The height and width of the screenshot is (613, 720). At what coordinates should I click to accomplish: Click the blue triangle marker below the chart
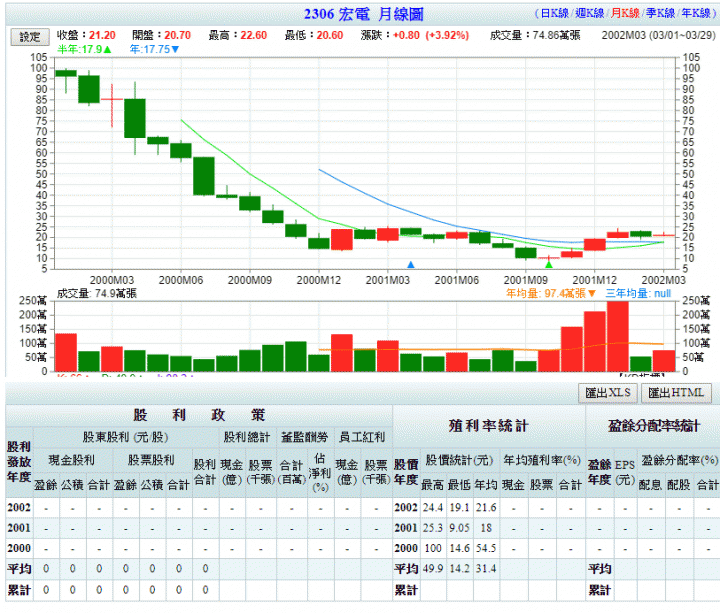tap(411, 264)
